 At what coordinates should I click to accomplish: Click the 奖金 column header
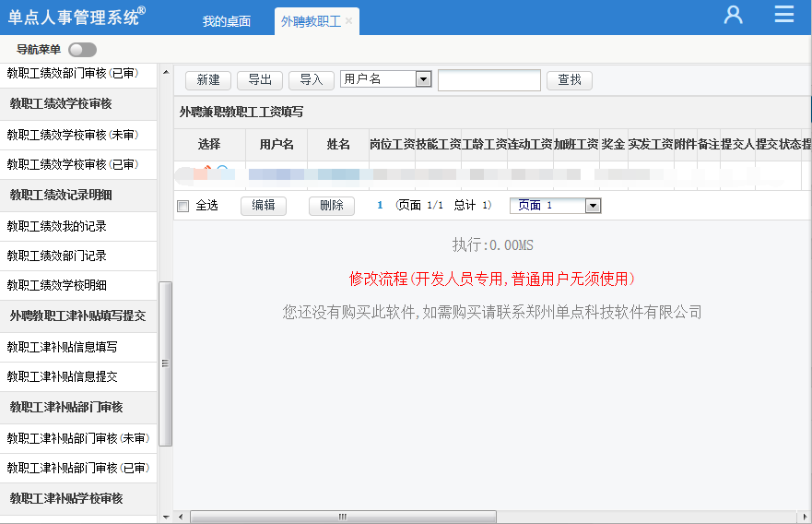pos(613,145)
